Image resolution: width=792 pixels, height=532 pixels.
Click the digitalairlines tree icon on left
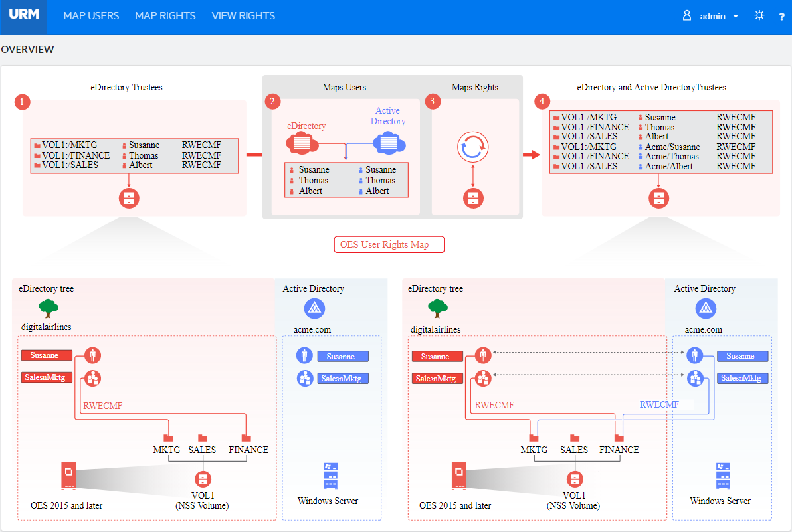[47, 308]
